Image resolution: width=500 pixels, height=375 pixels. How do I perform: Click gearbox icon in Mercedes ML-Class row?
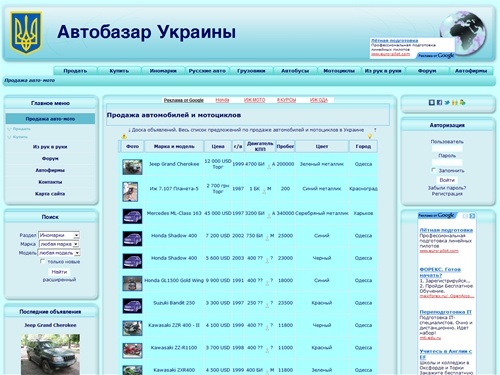click(269, 216)
